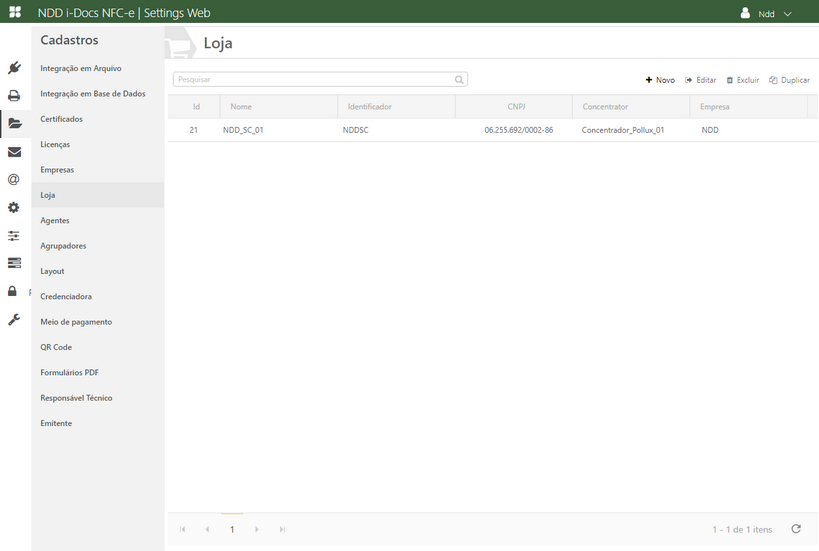Click the @ symbol sidebar icon

pos(14,180)
